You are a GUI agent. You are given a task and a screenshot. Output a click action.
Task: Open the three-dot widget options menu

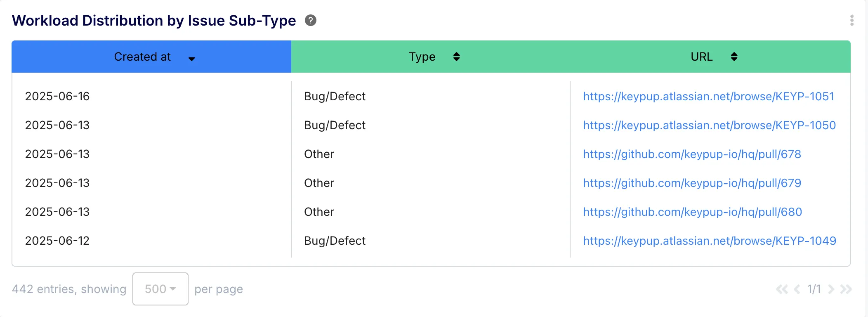(851, 20)
